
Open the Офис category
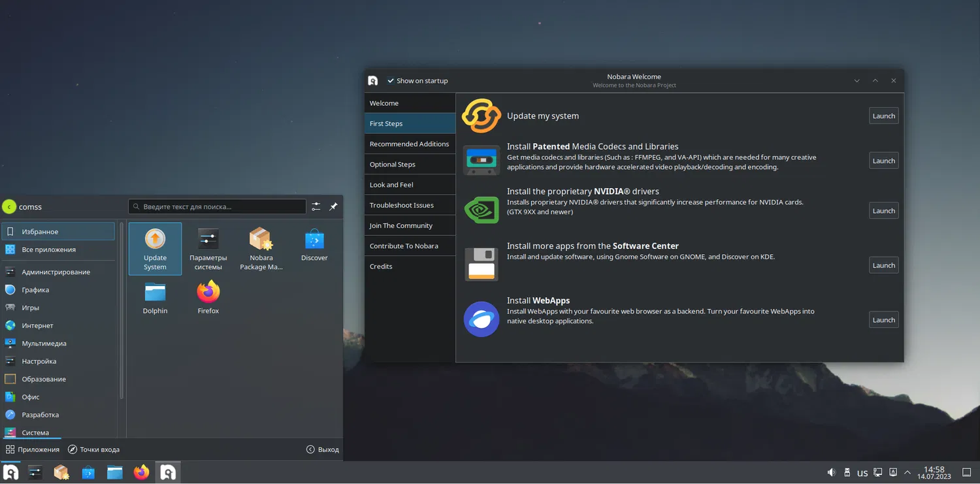click(58, 396)
